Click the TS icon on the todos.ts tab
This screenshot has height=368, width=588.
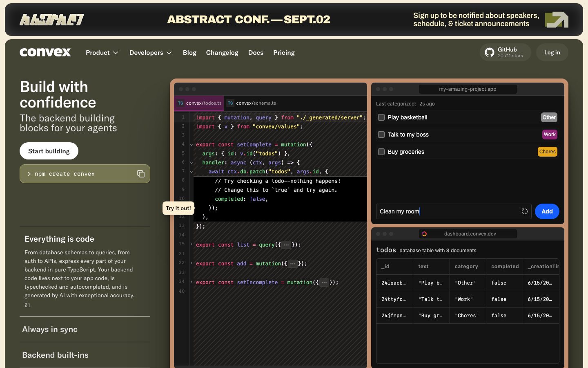[180, 103]
